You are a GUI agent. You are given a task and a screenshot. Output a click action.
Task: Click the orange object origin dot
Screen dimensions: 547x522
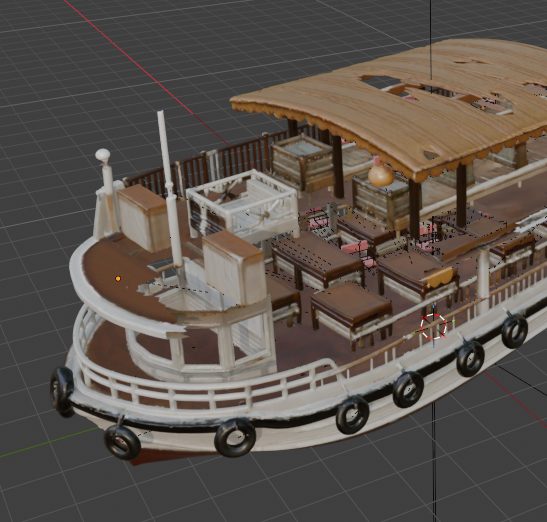click(118, 279)
